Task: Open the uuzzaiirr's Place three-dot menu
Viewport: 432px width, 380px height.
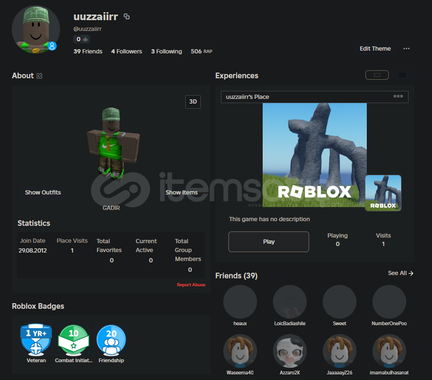Action: click(398, 96)
